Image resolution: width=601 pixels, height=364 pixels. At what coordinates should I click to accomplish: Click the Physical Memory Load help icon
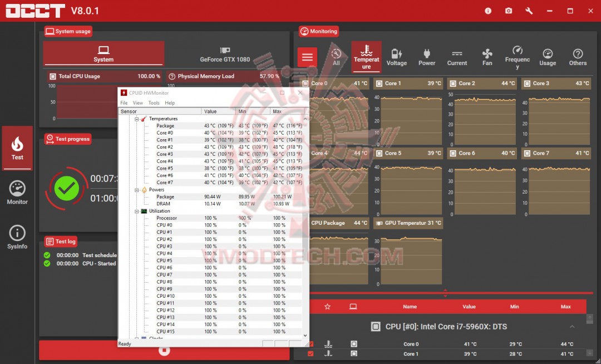[172, 76]
